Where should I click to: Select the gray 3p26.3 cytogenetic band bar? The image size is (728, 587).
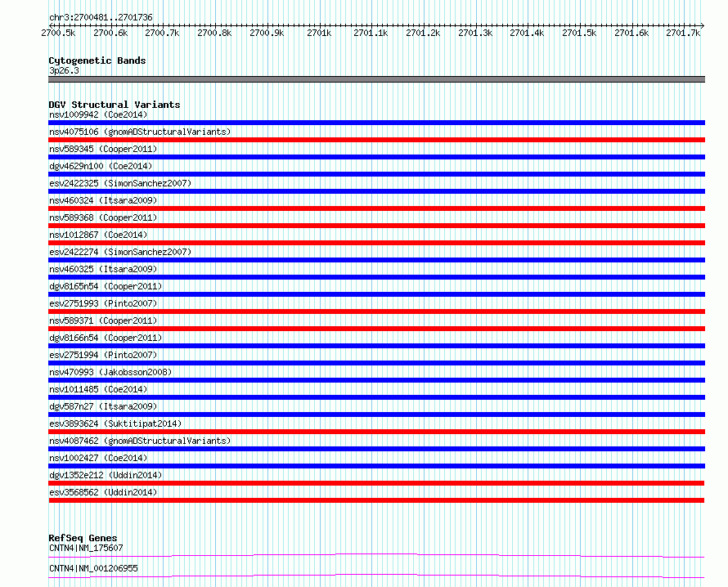376,79
